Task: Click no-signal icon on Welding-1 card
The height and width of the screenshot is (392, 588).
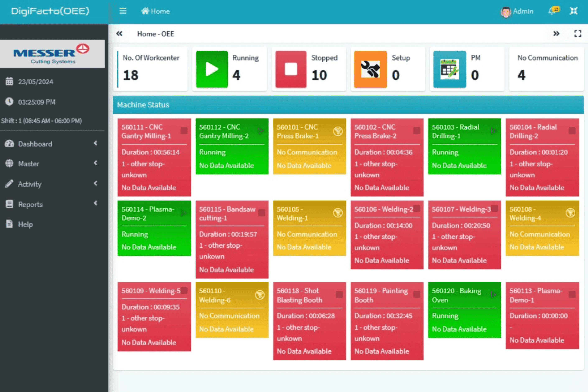Action: pyautogui.click(x=338, y=213)
